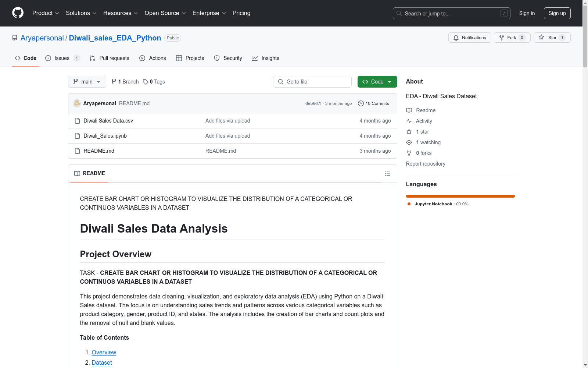This screenshot has height=368, width=588.
Task: View the Insights tab
Action: (x=265, y=58)
